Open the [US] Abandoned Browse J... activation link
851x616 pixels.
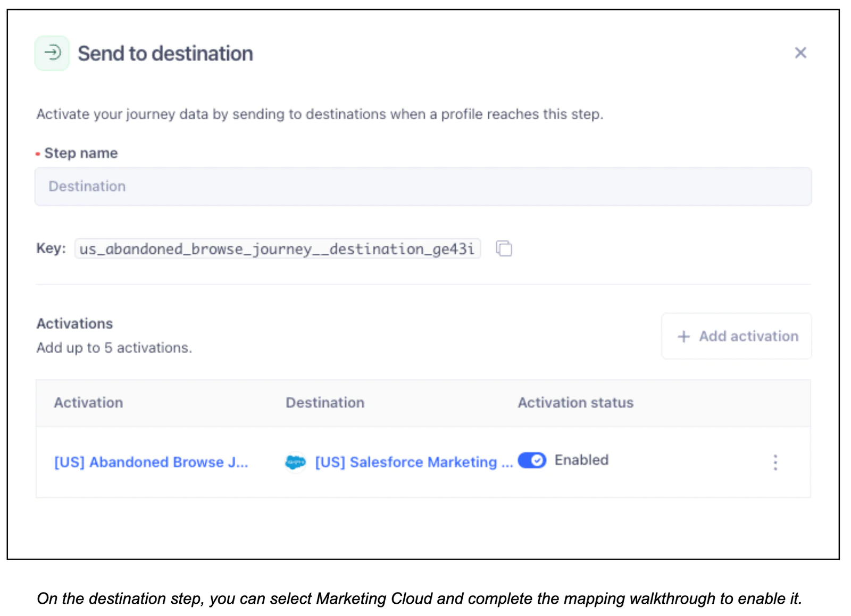point(151,462)
